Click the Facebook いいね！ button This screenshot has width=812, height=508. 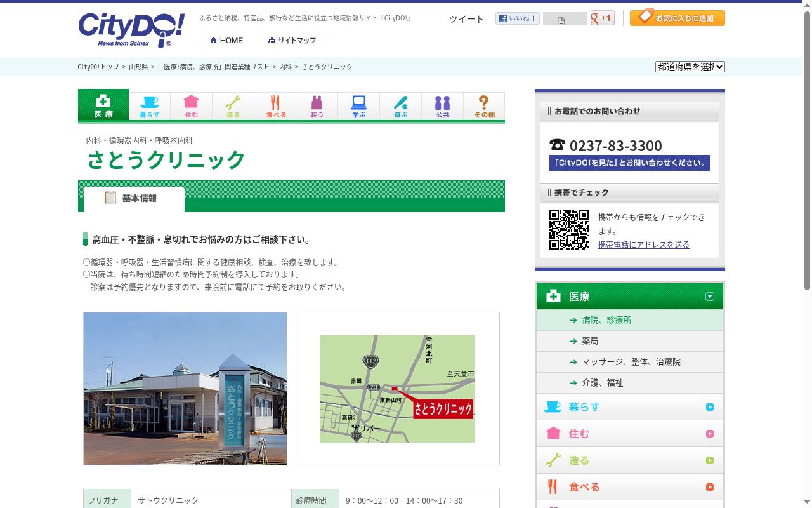click(518, 18)
